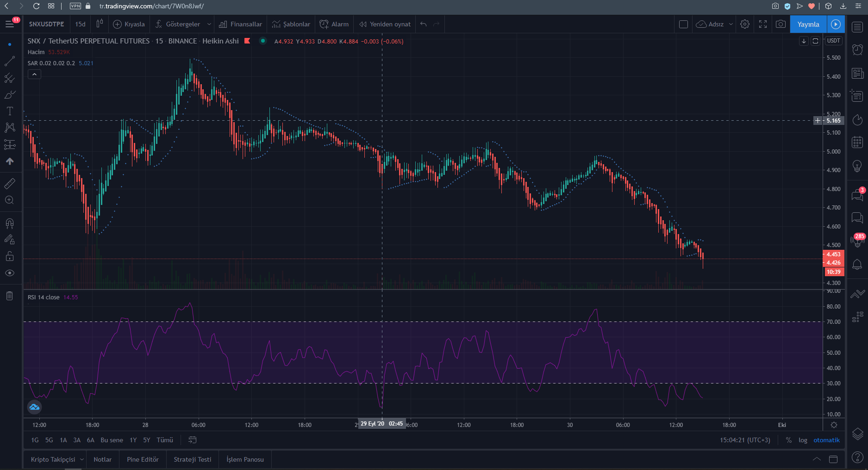
Task: Take a chart snapshot with camera icon
Action: pos(781,24)
